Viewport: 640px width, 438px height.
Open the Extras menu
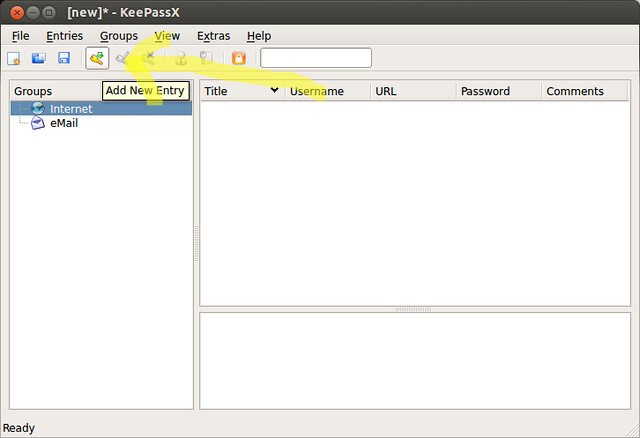tap(213, 36)
